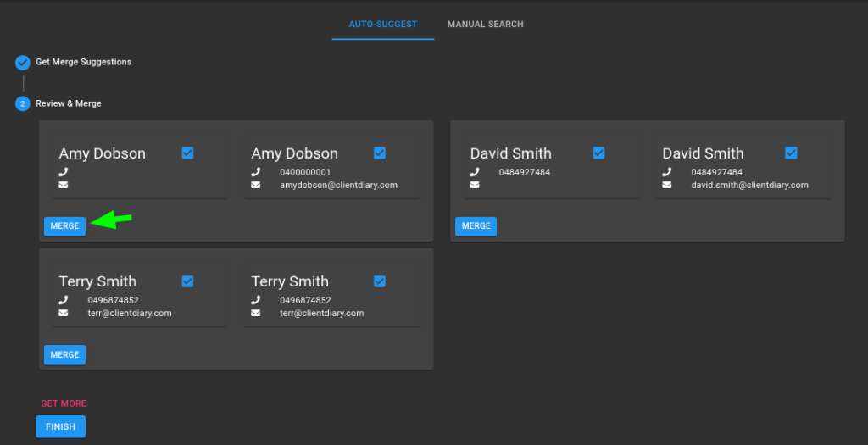Select 0496874852 in the first Terry Smith card
Screen dimensions: 868x445
point(114,301)
